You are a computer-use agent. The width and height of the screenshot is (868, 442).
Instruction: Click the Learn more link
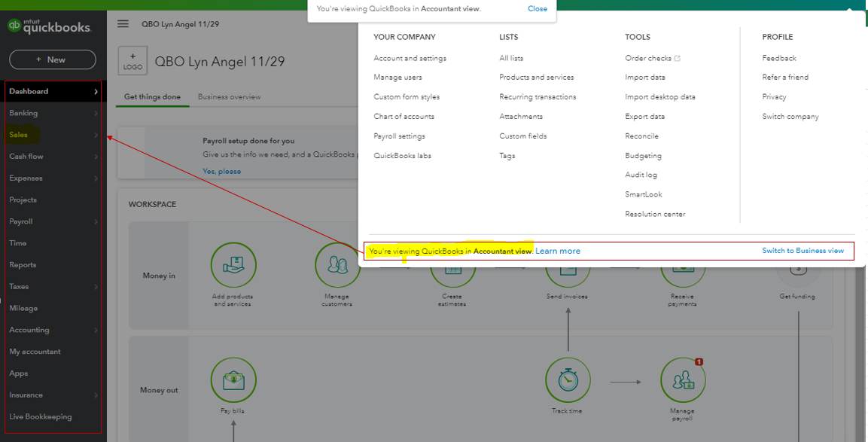(557, 251)
